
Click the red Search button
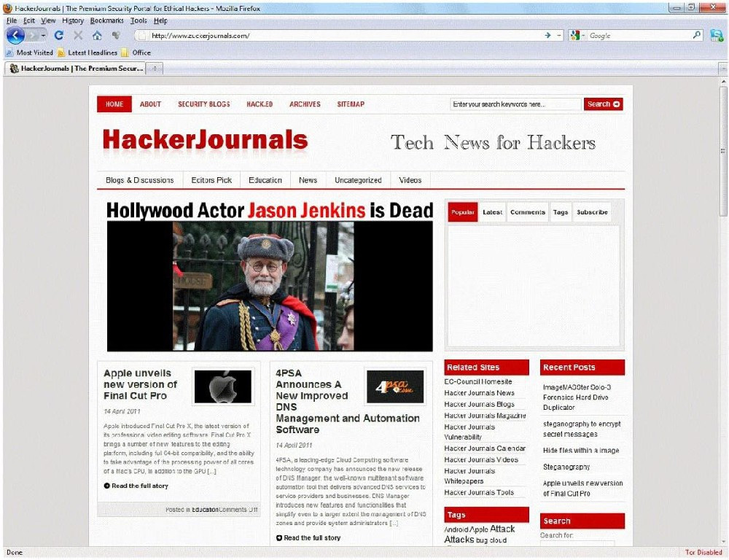(x=604, y=104)
